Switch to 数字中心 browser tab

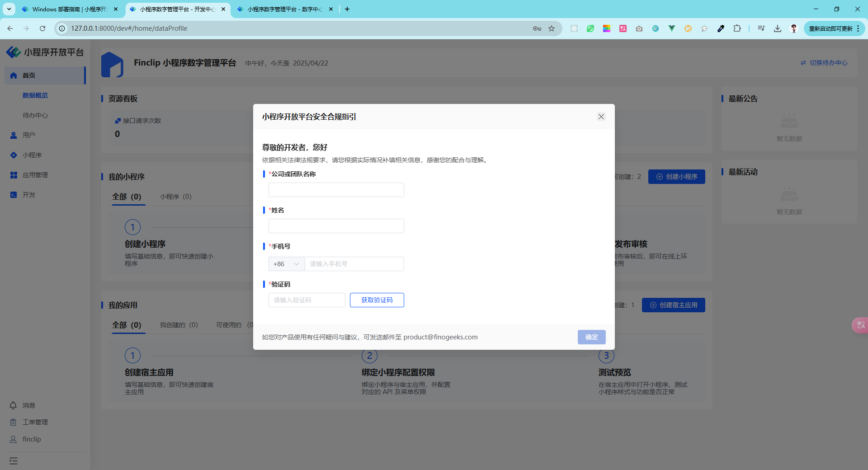[x=285, y=9]
